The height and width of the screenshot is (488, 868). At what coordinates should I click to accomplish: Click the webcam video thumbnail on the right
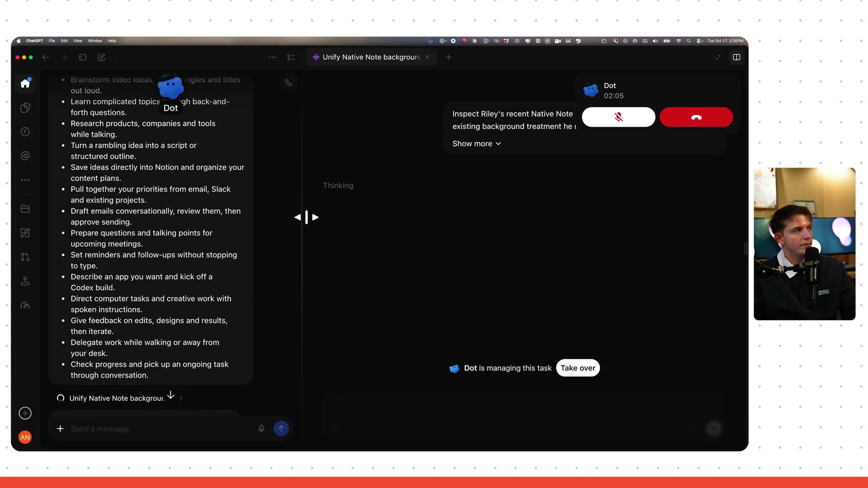804,244
